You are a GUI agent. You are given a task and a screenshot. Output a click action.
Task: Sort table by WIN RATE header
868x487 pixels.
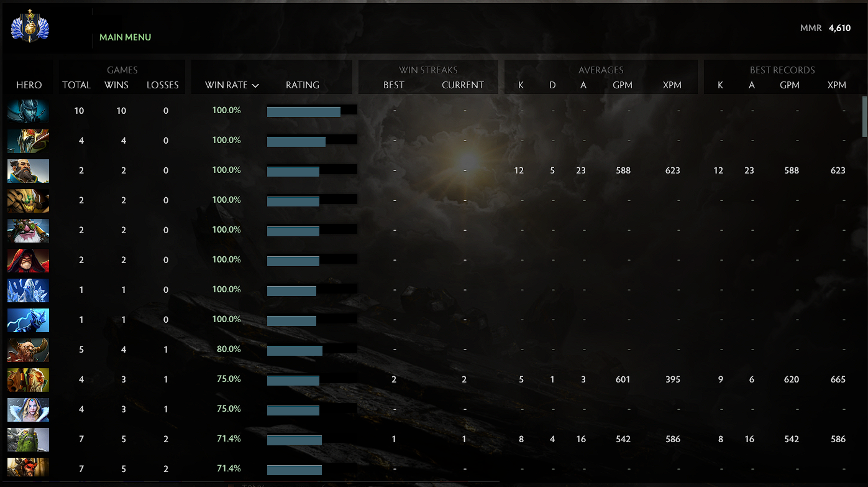[226, 85]
